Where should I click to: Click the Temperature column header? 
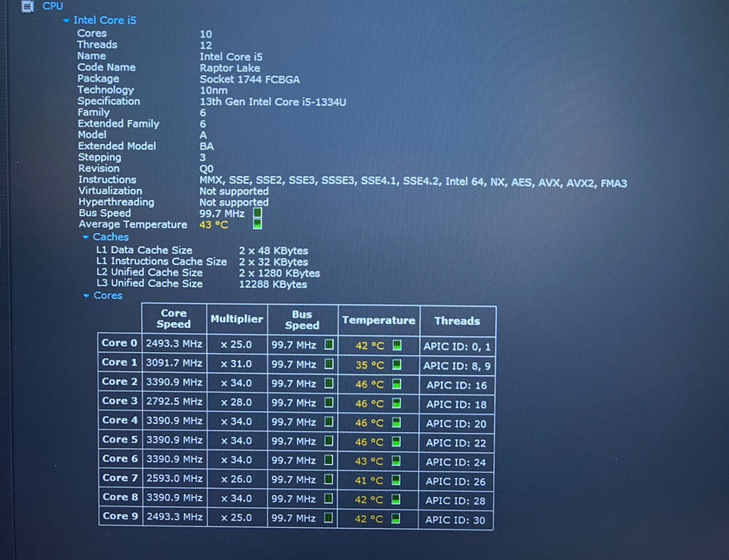coord(379,320)
